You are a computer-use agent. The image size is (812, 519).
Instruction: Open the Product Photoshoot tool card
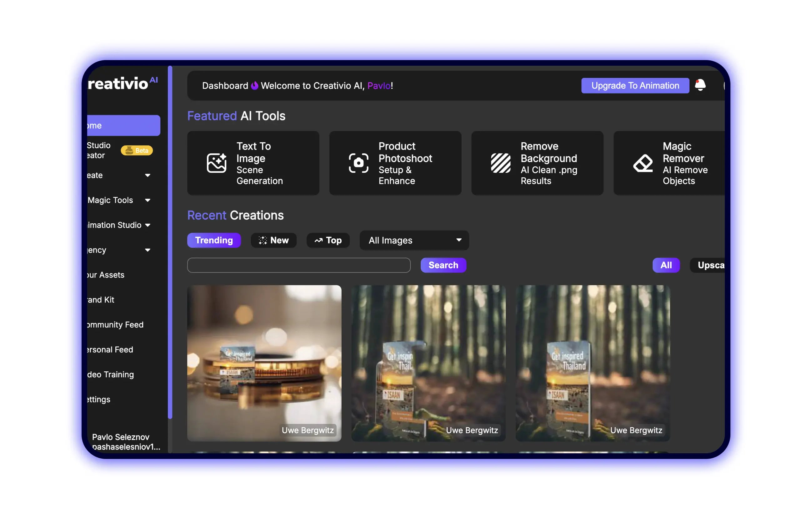pos(395,163)
